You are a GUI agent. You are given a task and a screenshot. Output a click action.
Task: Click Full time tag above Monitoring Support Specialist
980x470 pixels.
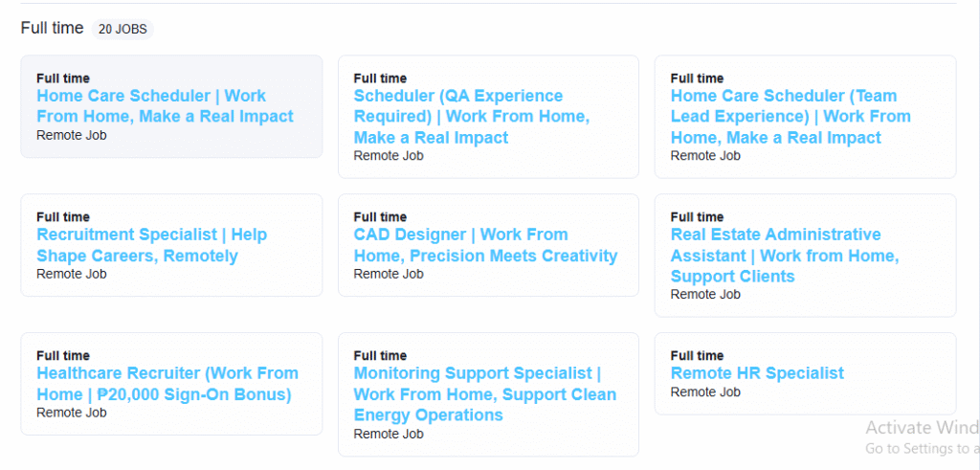380,355
